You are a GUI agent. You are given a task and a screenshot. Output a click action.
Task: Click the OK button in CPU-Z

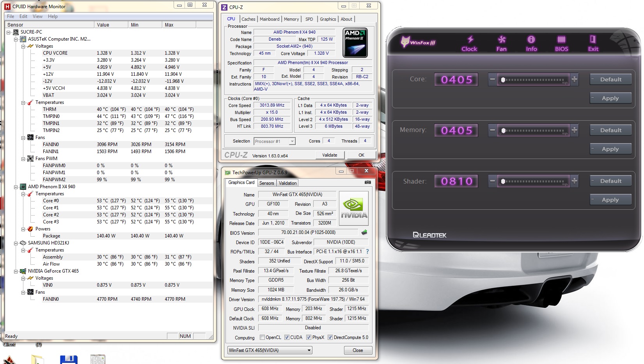(361, 155)
